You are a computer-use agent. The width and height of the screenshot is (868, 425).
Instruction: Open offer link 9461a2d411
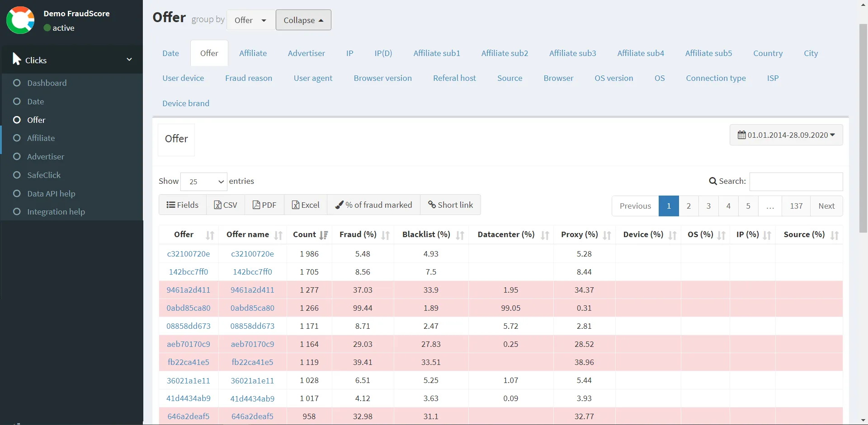[x=189, y=290]
